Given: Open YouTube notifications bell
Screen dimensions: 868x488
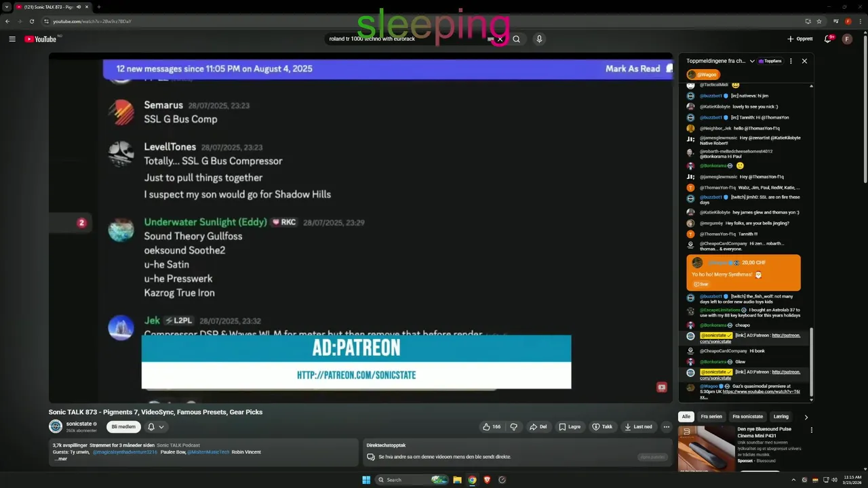Looking at the screenshot, I should tap(828, 39).
